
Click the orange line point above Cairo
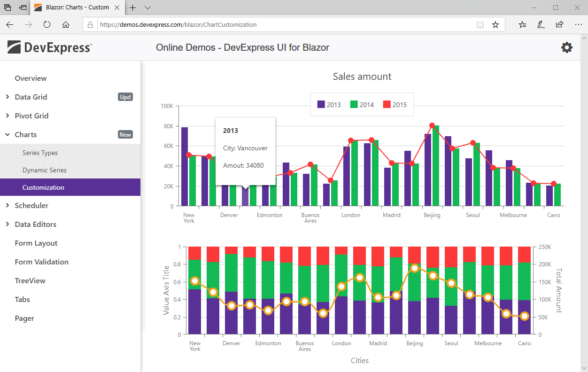click(525, 316)
